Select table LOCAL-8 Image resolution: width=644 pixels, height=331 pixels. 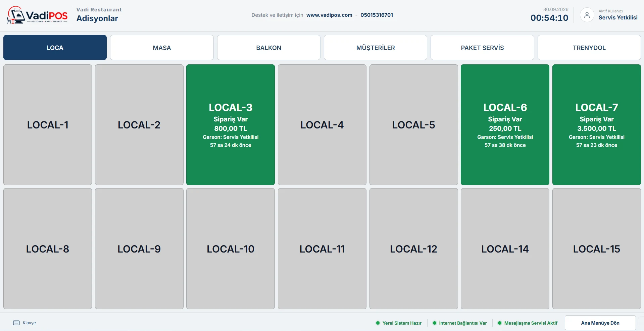[48, 249]
